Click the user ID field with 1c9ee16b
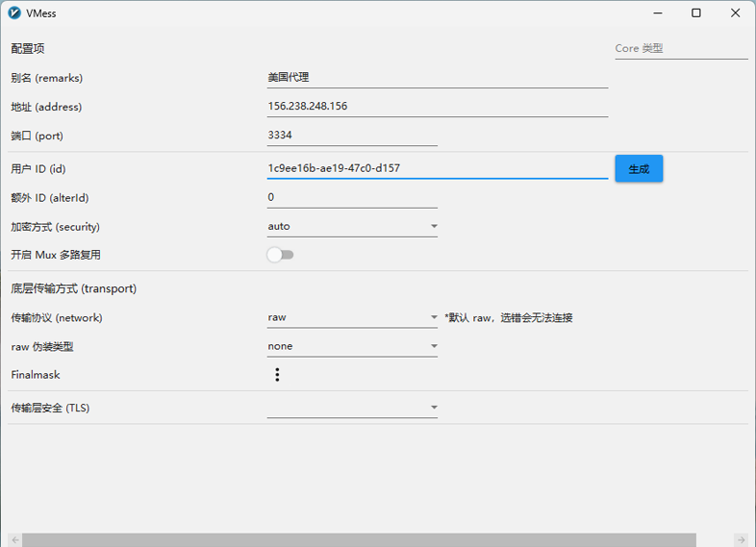The image size is (756, 547). [x=438, y=168]
